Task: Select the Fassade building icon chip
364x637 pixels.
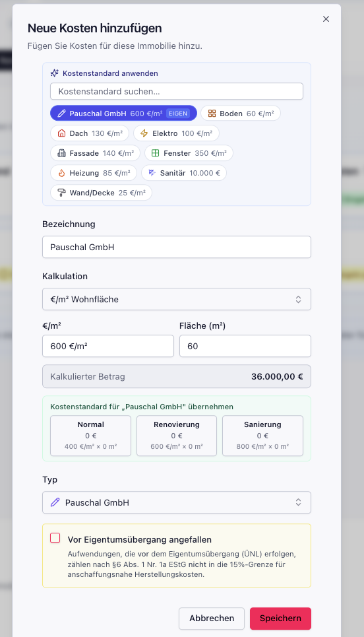Action: (x=96, y=153)
